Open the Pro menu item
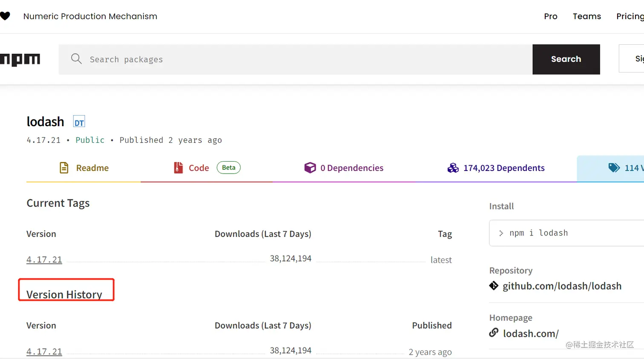This screenshot has height=359, width=644. click(x=551, y=16)
